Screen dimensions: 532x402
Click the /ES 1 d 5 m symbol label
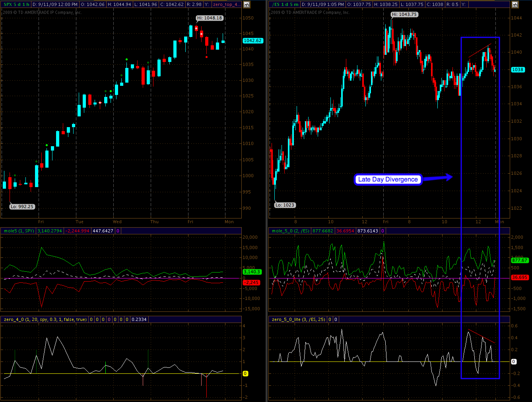tap(285, 4)
